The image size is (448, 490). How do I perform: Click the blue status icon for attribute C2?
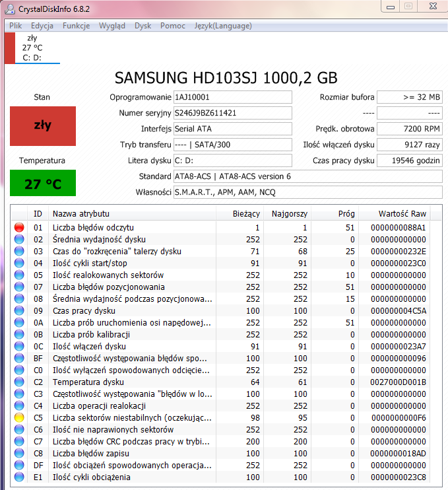[19, 382]
